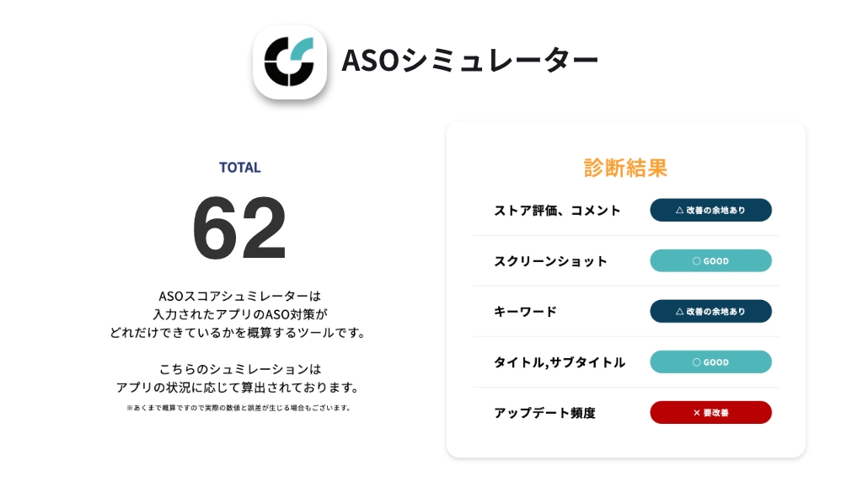Viewport: 868px width, 482px height.
Task: Select the タイトル,サブタイトル row label
Action: point(560,362)
